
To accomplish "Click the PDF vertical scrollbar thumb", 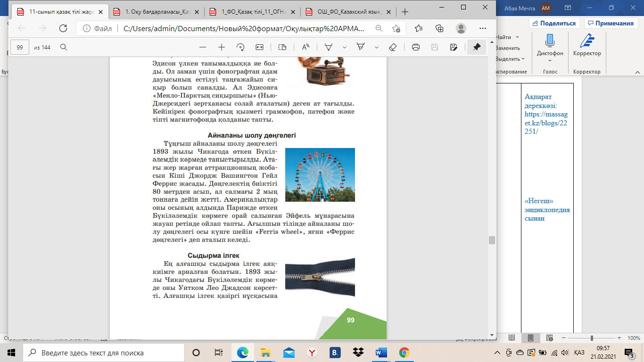I will coord(492,240).
